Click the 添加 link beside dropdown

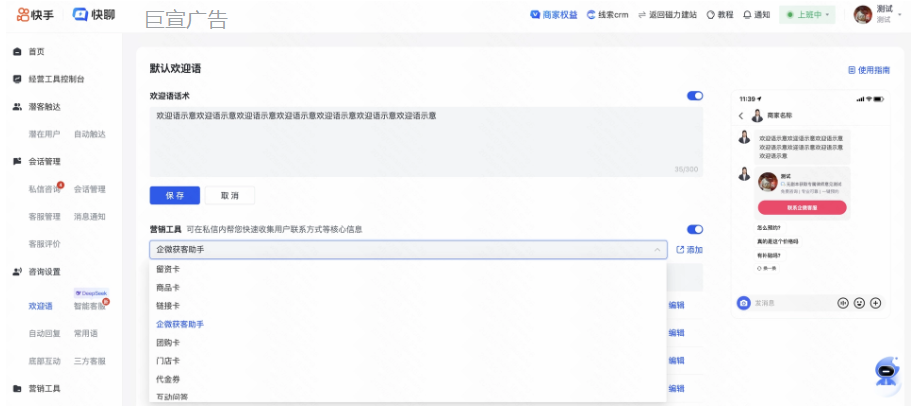(x=689, y=250)
